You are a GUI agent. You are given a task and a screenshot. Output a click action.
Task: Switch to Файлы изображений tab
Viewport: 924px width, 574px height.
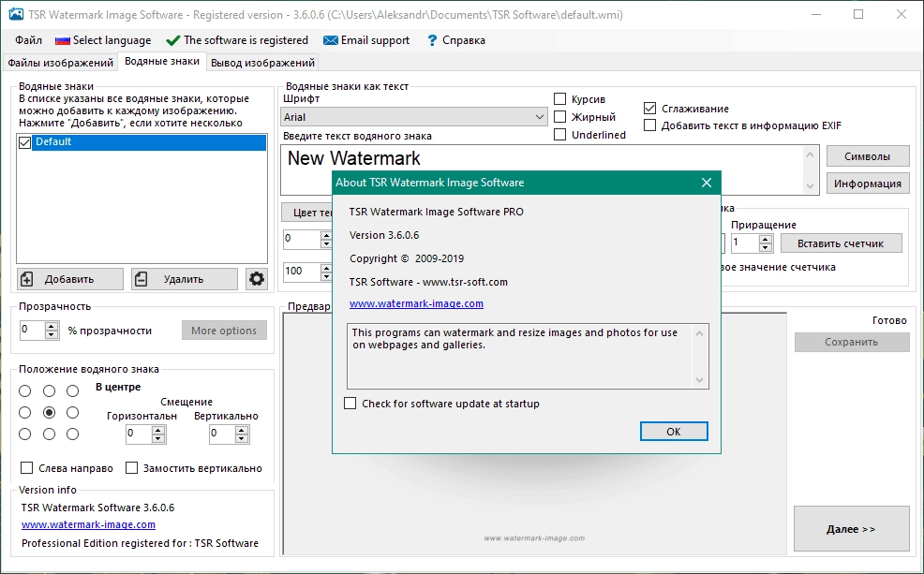(x=60, y=63)
